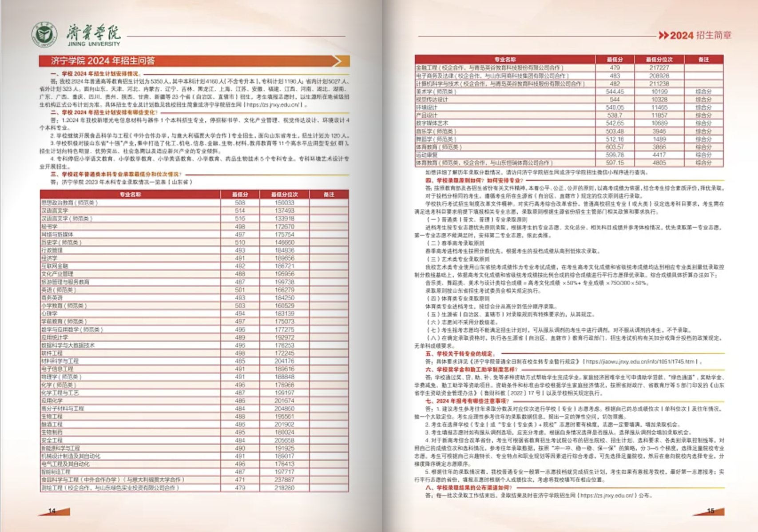Click the '数据科学与大数据技术' row name
The width and height of the screenshot is (758, 532).
68,345
